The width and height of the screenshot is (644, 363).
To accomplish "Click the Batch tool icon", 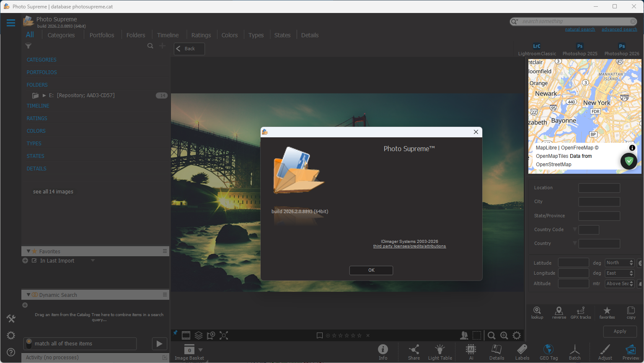I will (574, 351).
